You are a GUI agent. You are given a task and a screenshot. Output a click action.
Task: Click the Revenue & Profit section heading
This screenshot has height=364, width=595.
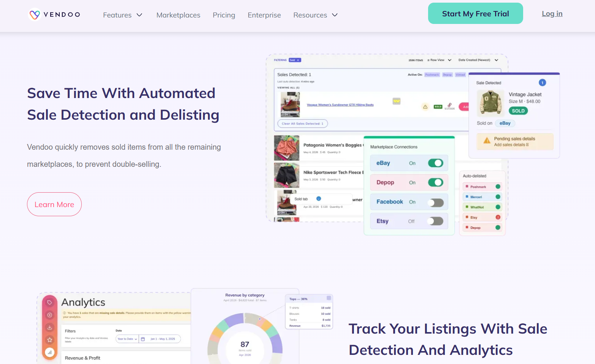point(83,358)
